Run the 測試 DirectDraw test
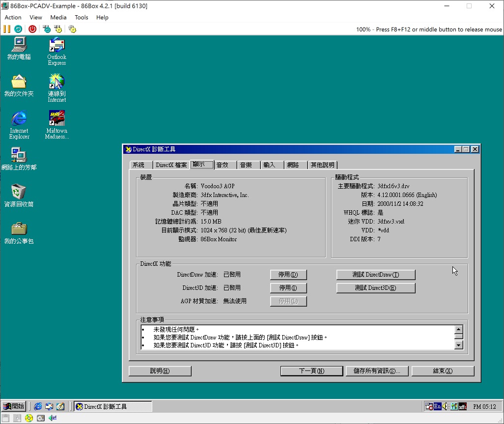 [375, 274]
